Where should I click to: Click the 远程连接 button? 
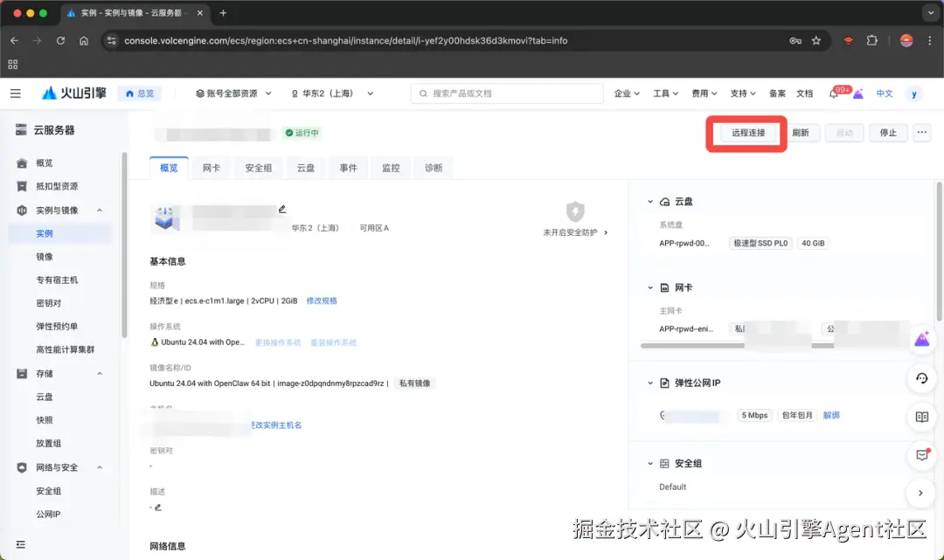point(747,132)
